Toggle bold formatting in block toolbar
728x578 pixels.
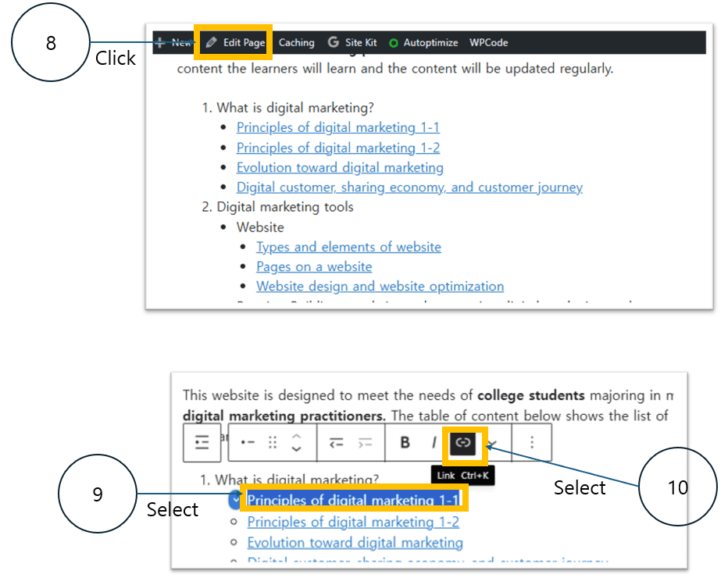[405, 443]
